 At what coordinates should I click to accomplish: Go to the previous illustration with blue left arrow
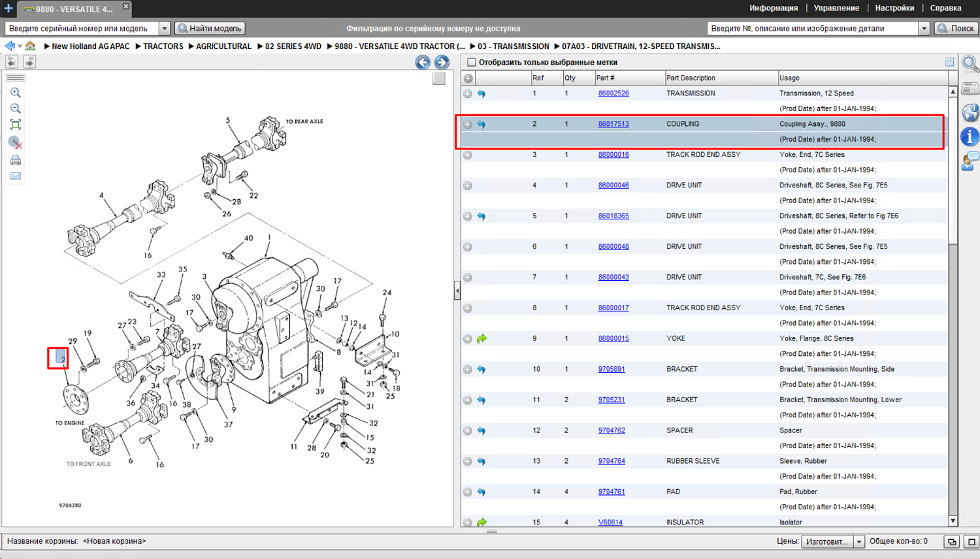point(423,62)
